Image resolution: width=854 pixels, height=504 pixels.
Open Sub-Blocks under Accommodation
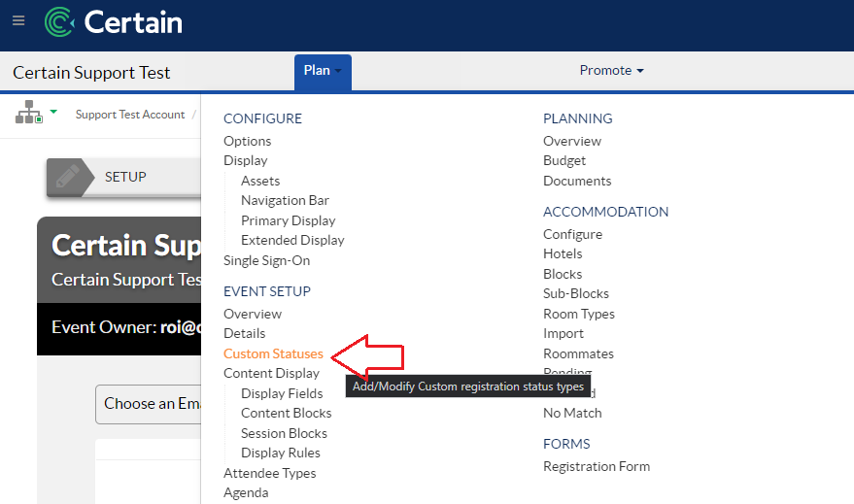tap(576, 293)
